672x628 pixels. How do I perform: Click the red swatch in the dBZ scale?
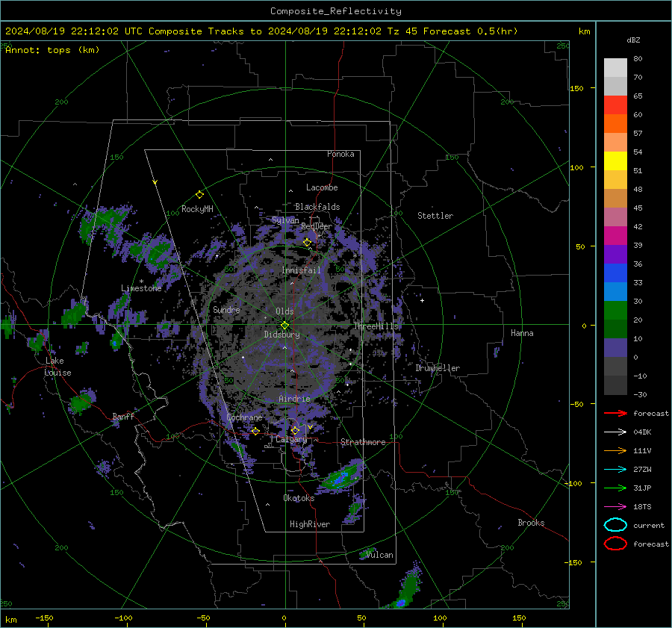pos(615,105)
